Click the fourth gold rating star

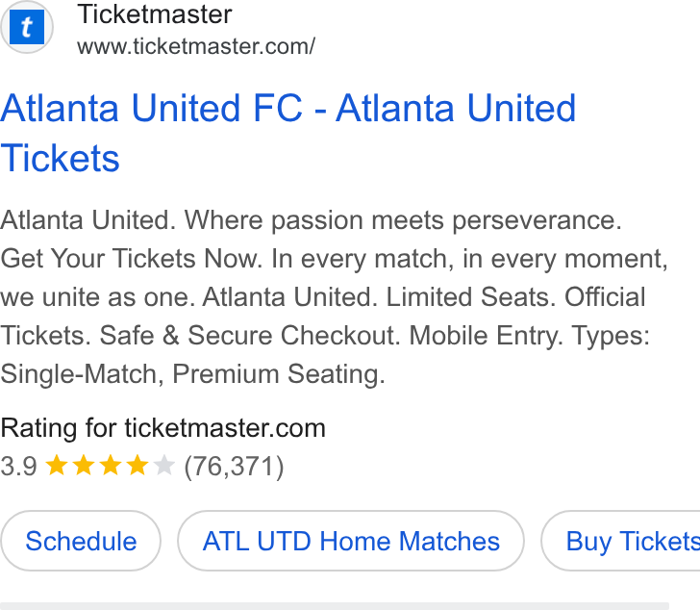137,466
